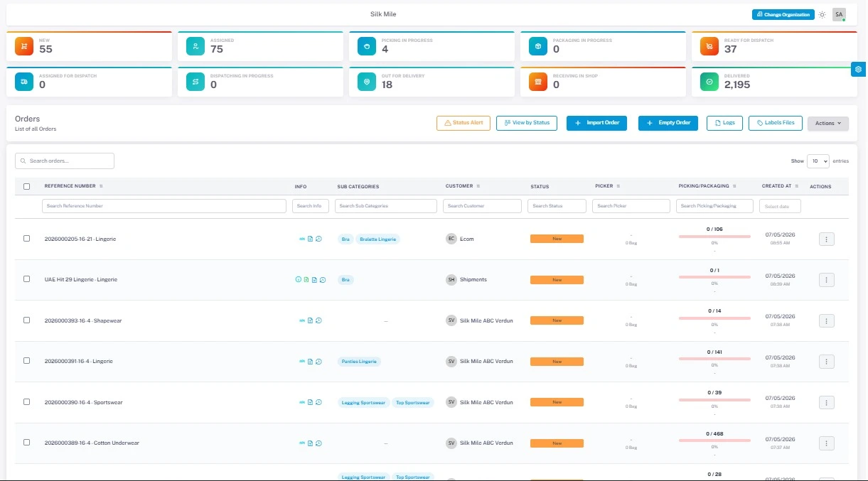Click the Out For Delivery location icon
The height and width of the screenshot is (481, 868).
(x=367, y=82)
